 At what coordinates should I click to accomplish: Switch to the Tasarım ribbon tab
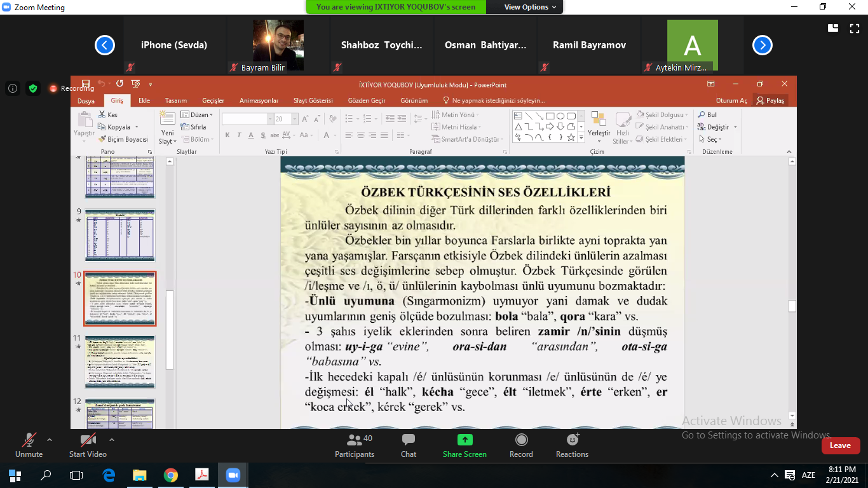pyautogui.click(x=176, y=100)
